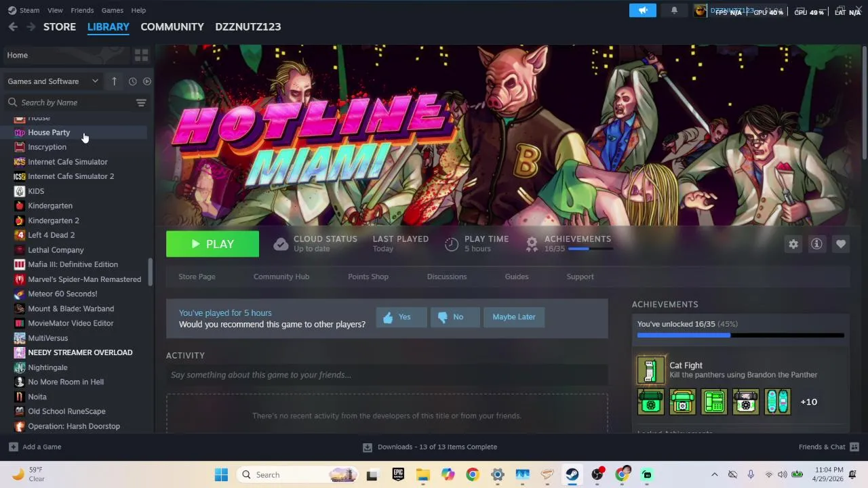Open the Add a Game plus icon

point(13,447)
